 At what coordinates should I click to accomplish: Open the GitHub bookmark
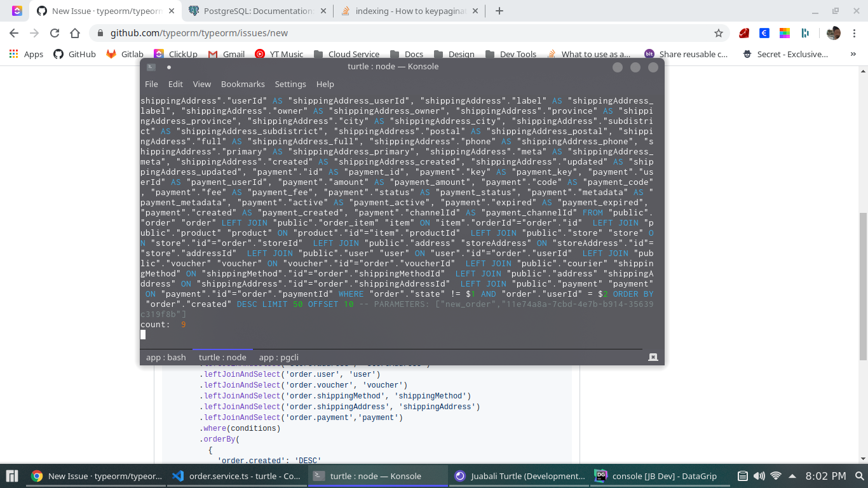click(74, 54)
